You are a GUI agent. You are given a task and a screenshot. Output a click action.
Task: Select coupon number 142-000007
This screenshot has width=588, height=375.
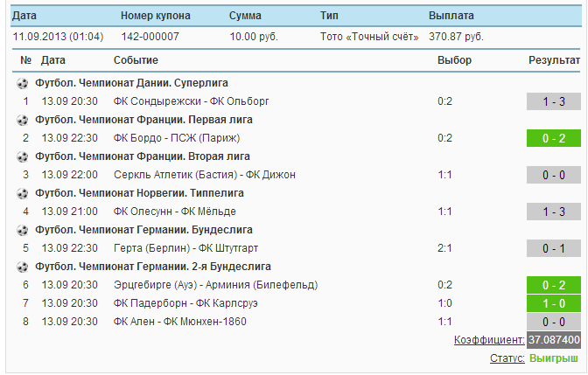(150, 37)
